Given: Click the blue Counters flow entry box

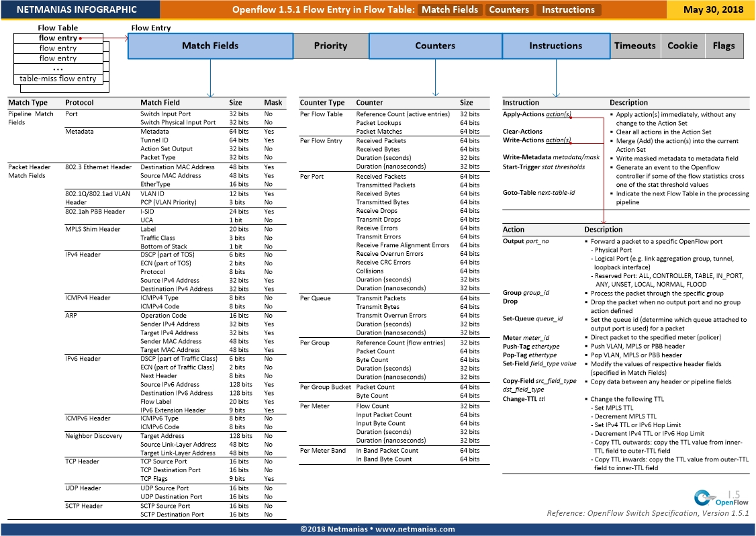Looking at the screenshot, I should (x=435, y=46).
